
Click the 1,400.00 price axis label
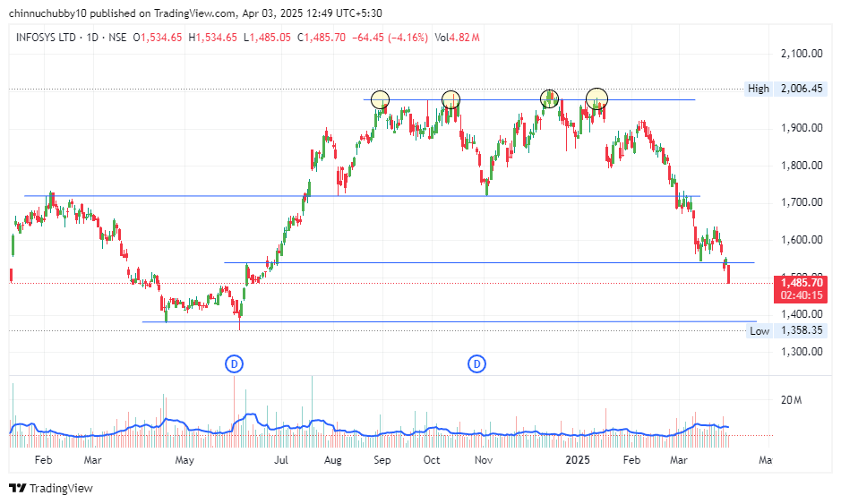[x=802, y=314]
